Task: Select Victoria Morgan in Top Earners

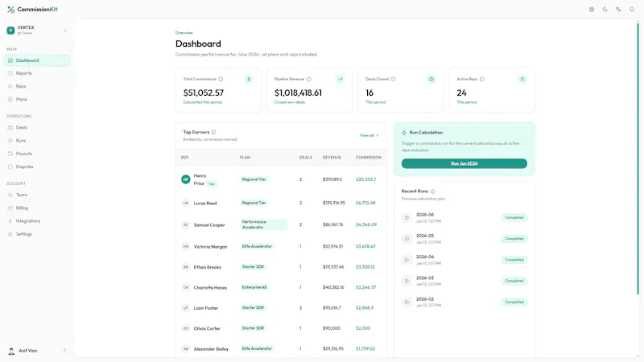Action: tap(210, 247)
